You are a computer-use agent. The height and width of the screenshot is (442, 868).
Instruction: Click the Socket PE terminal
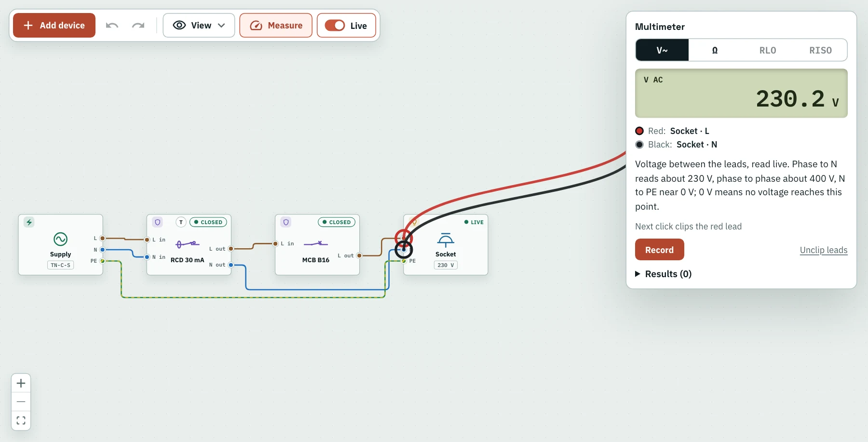click(404, 261)
